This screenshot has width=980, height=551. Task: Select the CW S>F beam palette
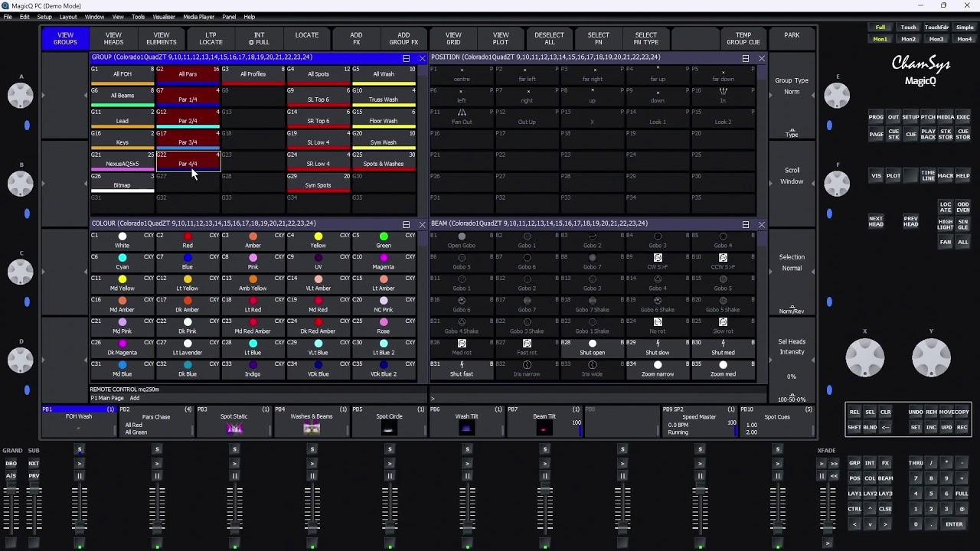(x=658, y=262)
